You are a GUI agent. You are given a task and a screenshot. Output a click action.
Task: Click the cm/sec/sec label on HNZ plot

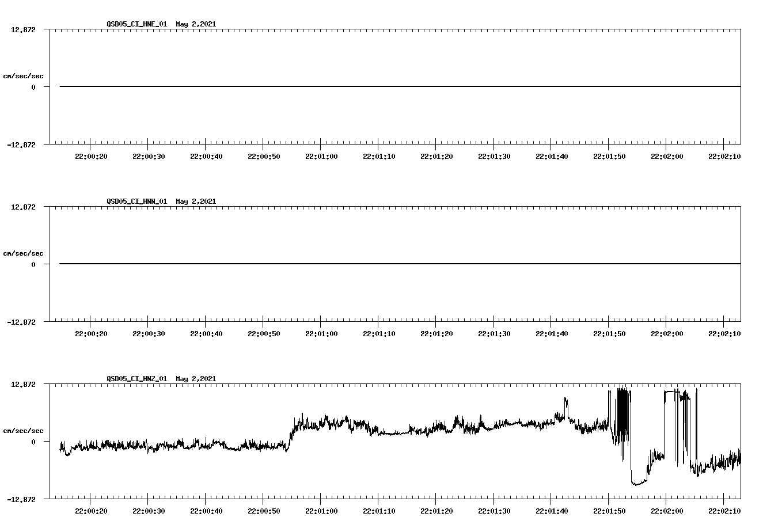click(x=24, y=430)
